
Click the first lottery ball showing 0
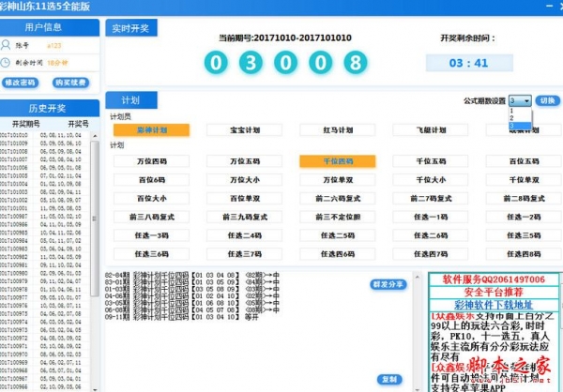(x=216, y=63)
